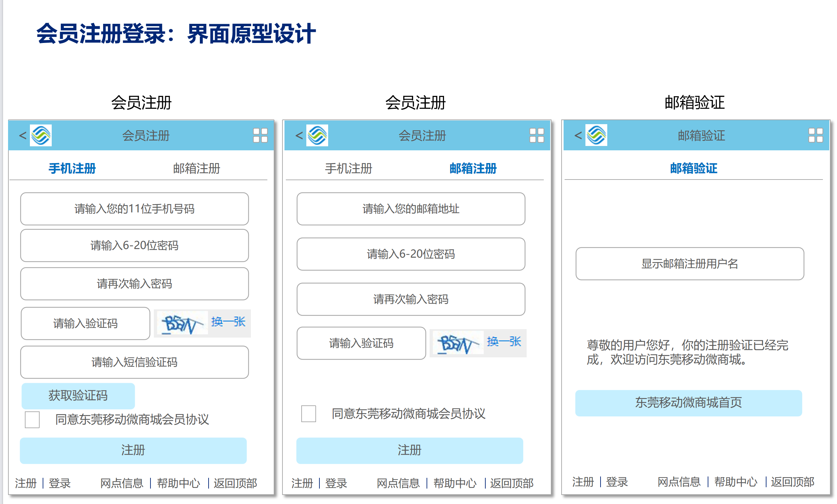Click back arrow in phone registration screen
This screenshot has height=504, width=837.
pos(23,136)
